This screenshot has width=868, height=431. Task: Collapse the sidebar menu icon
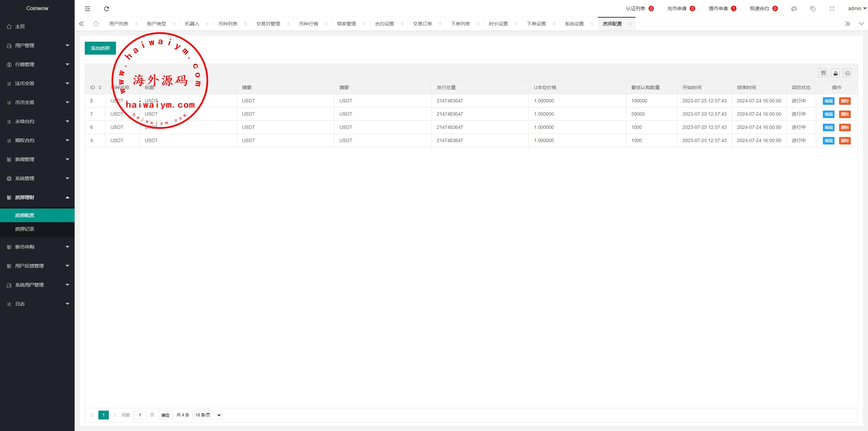tap(87, 9)
